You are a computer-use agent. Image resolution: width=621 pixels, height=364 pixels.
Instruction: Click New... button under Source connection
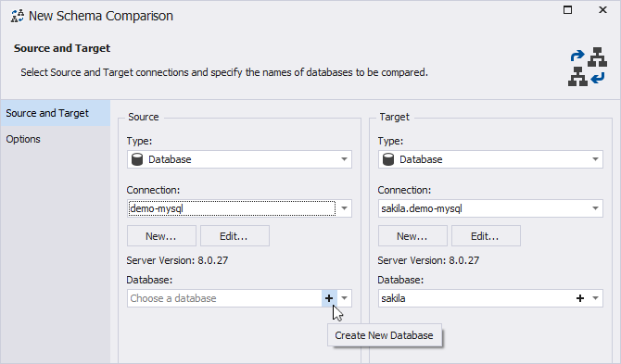click(x=161, y=236)
